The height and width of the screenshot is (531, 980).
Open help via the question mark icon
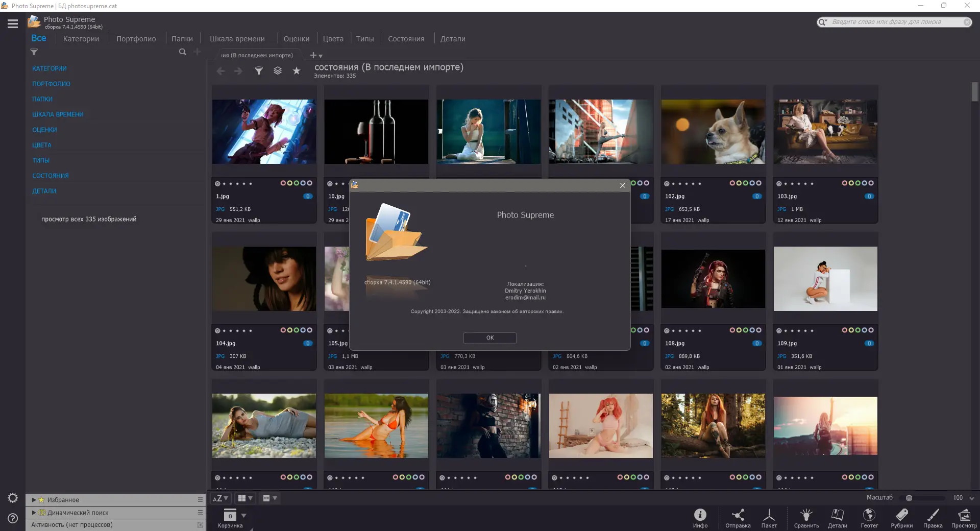point(13,518)
